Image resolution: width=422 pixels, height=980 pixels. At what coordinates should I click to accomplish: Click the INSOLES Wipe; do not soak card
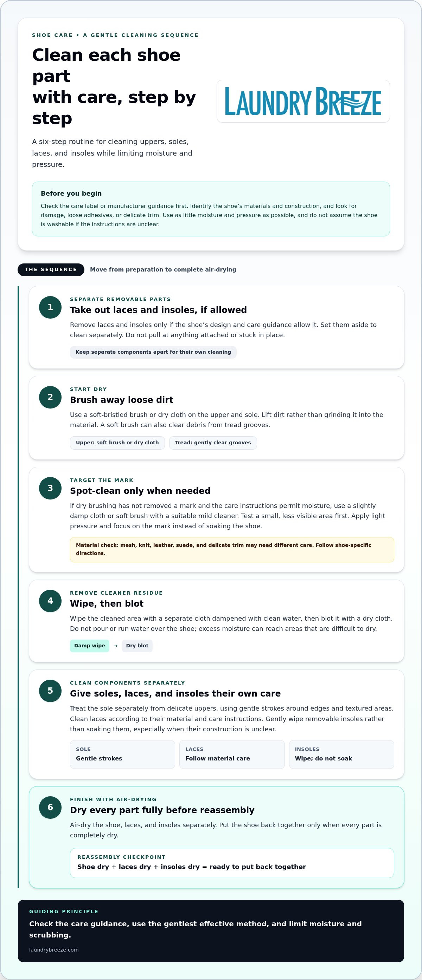point(341,754)
